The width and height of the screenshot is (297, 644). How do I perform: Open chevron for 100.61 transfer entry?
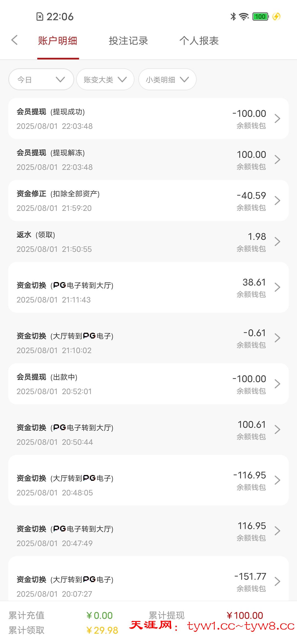(277, 430)
